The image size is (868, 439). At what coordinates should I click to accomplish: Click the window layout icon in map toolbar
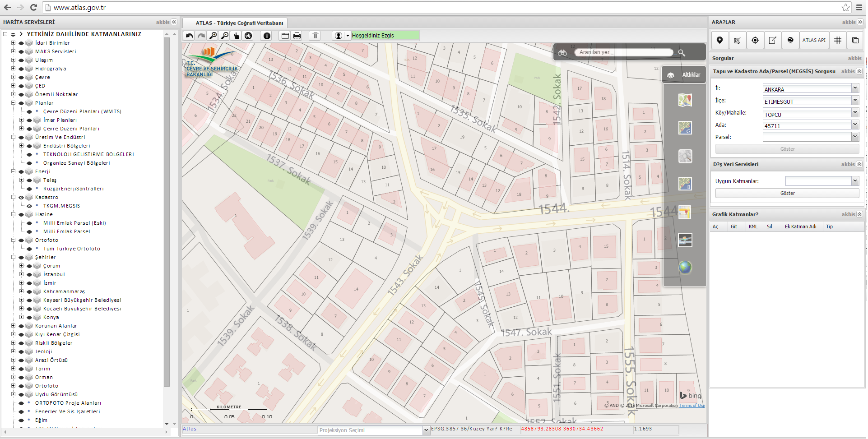point(285,36)
